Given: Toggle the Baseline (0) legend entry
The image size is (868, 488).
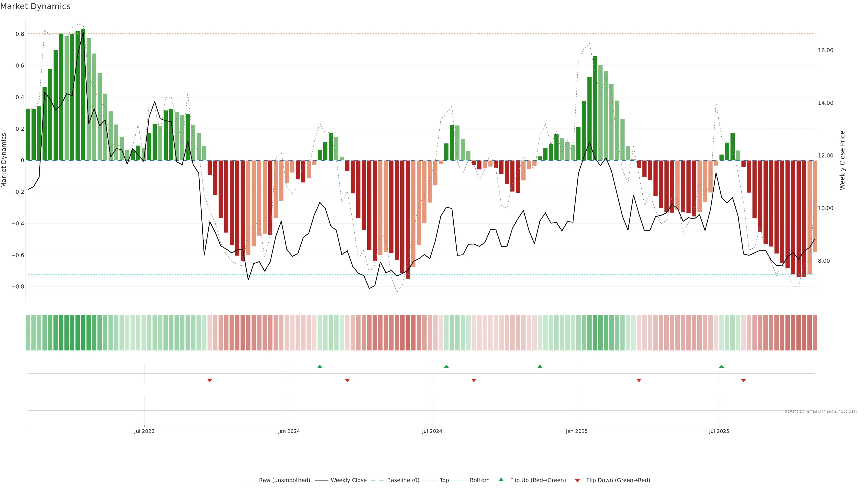Looking at the screenshot, I should pos(403,480).
